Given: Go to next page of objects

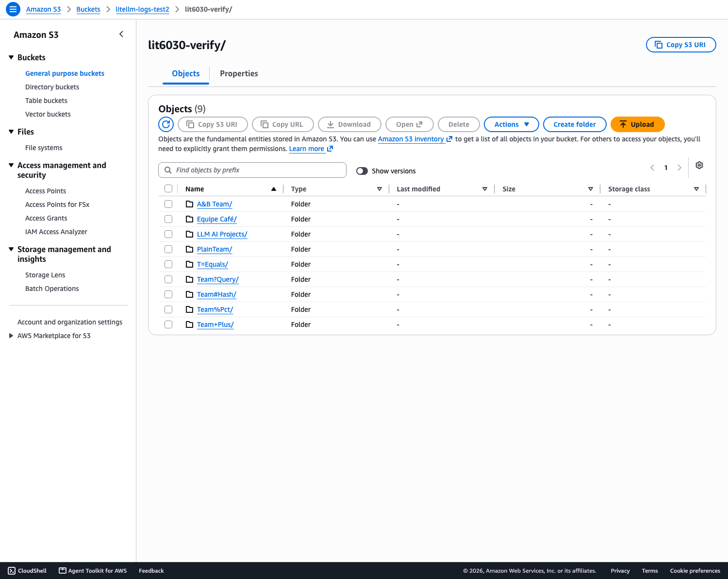Looking at the screenshot, I should point(679,168).
